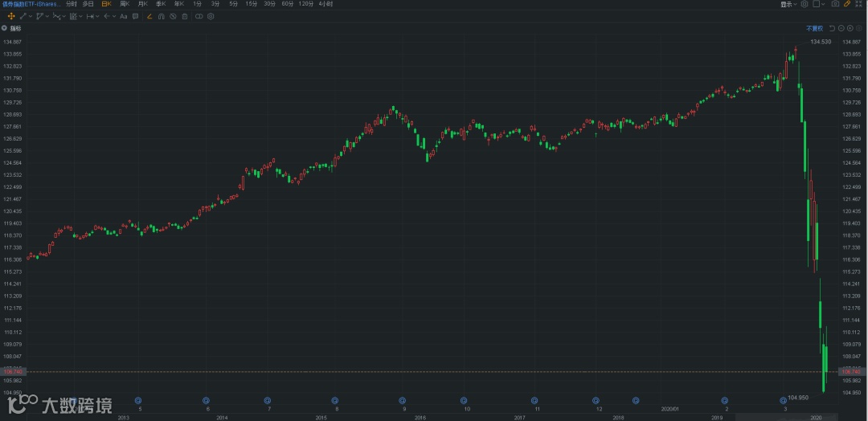Image resolution: width=868 pixels, height=421 pixels.
Task: Select the left arrow marker tool
Action: [106, 16]
